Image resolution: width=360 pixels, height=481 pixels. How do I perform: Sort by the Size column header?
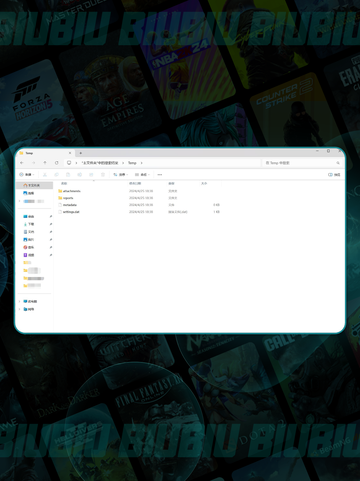[204, 184]
